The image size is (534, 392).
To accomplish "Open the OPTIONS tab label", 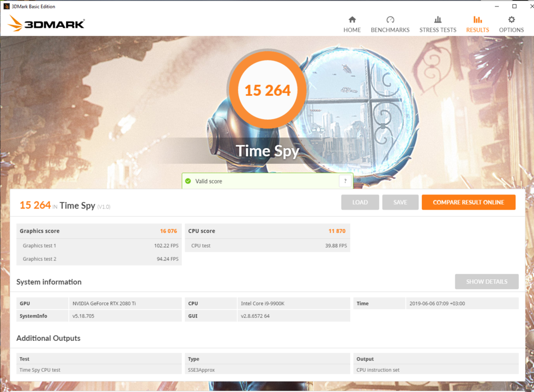I will [x=511, y=30].
